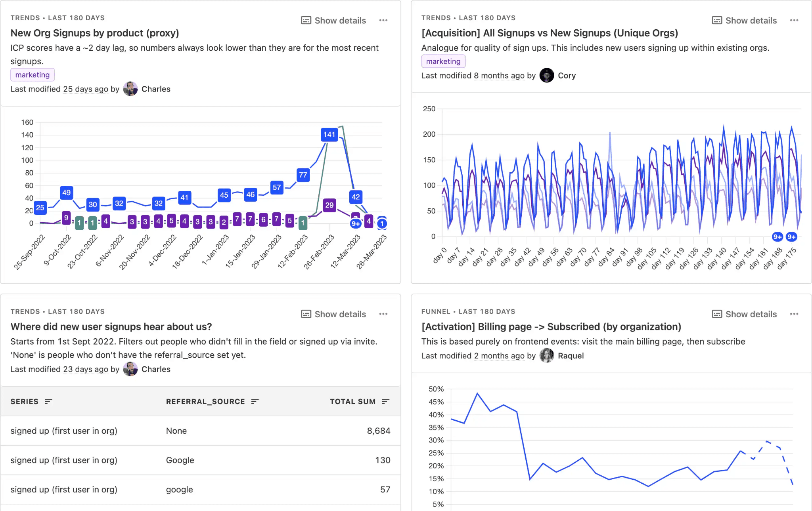Click the 141 data point label
Image resolution: width=812 pixels, height=511 pixels.
(329, 135)
